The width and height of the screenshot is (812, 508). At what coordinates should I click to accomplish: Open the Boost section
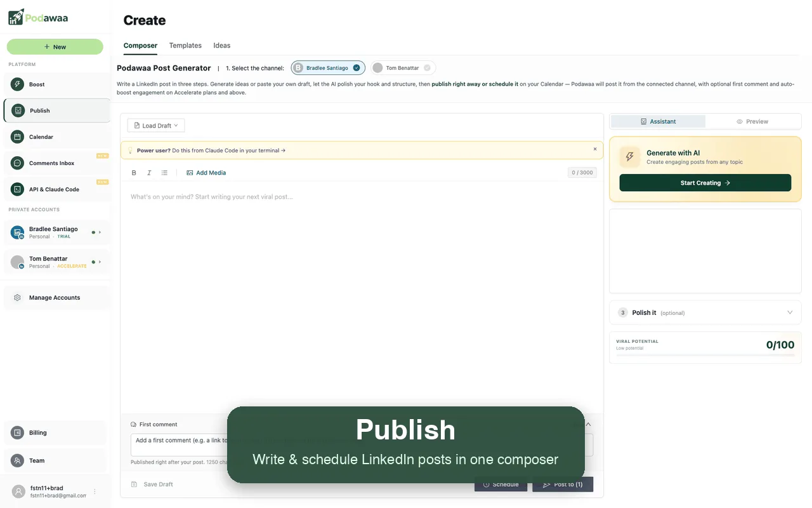56,84
